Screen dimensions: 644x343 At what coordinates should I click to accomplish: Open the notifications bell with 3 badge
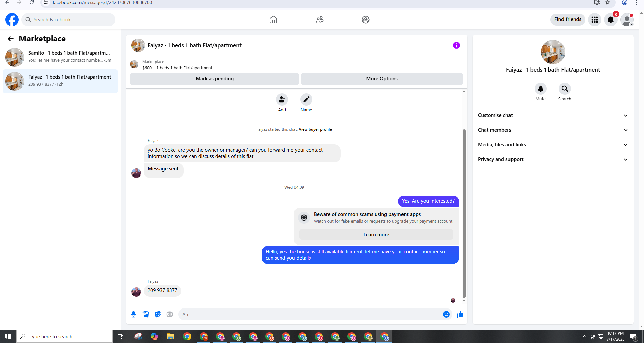tap(611, 20)
